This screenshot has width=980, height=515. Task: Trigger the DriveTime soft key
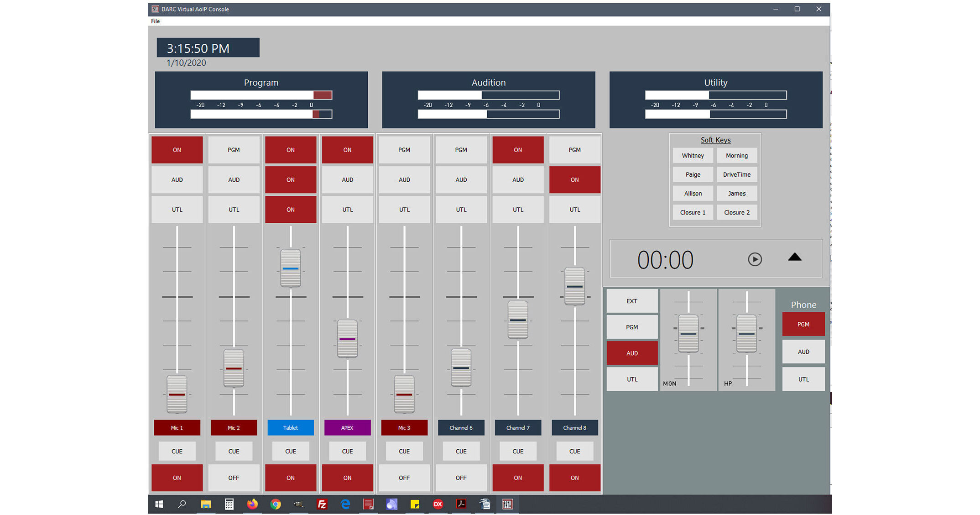(x=737, y=174)
